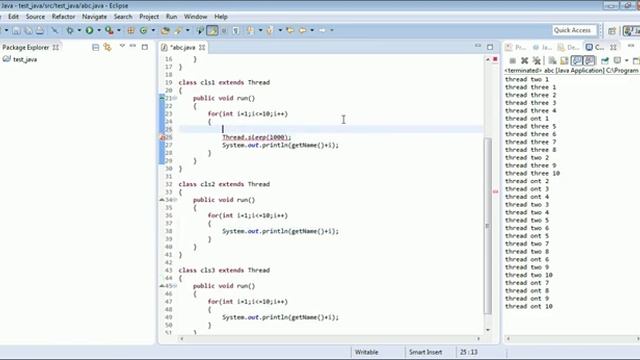Click console Remove Launch icon
This screenshot has width=640, height=360.
[x=524, y=61]
